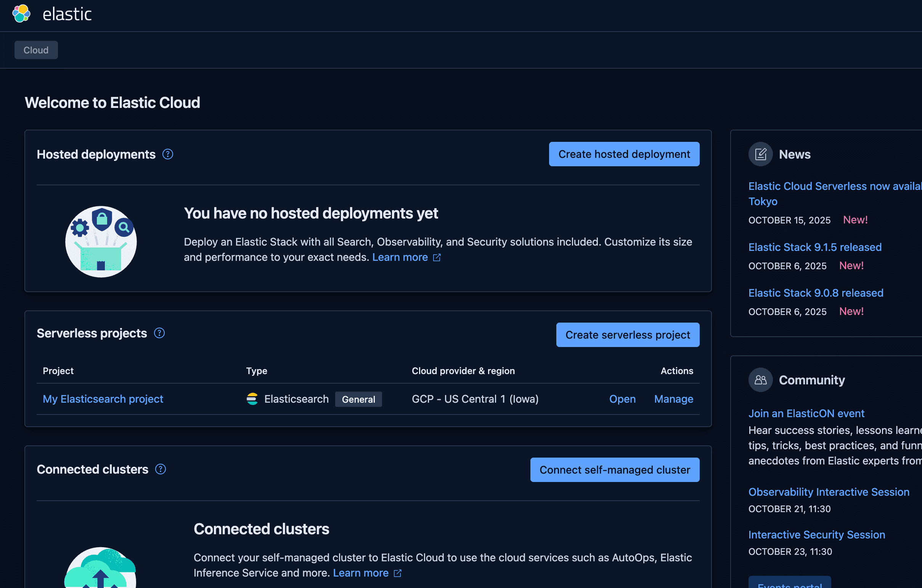This screenshot has width=922, height=588.
Task: Open Elastic Stack 9.0.8 released news
Action: (x=816, y=293)
